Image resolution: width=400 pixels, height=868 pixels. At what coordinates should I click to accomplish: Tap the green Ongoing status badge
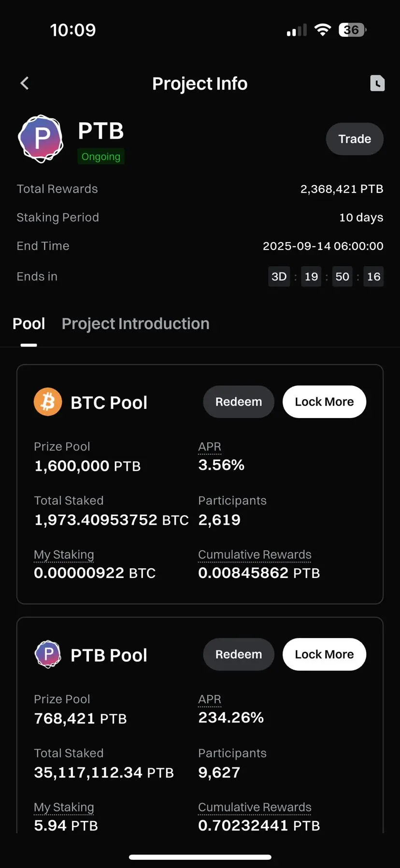101,157
